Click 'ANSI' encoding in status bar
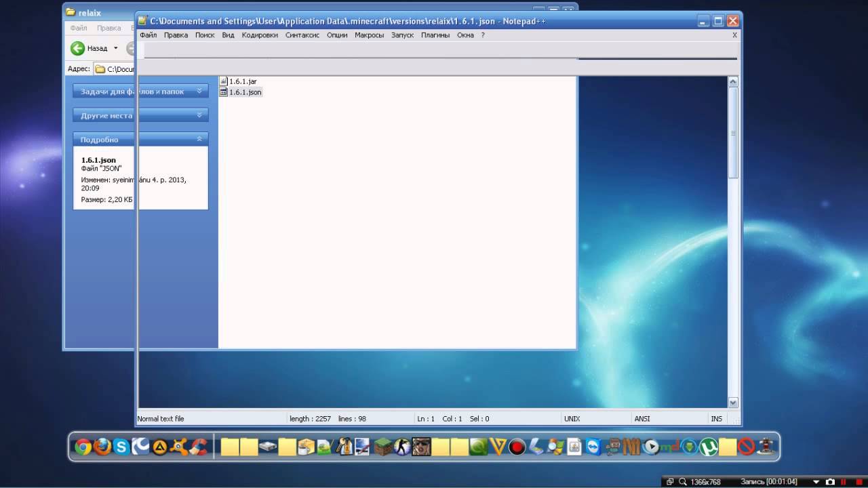 [642, 419]
